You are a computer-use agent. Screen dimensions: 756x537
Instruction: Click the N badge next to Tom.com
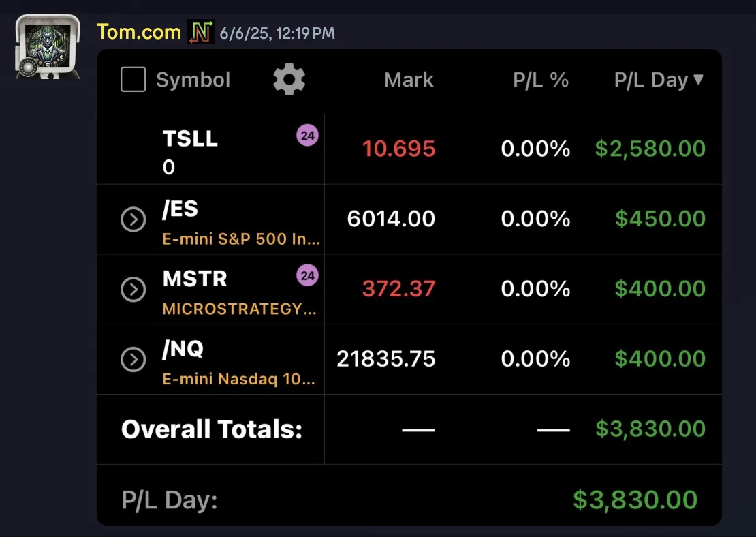pyautogui.click(x=200, y=32)
